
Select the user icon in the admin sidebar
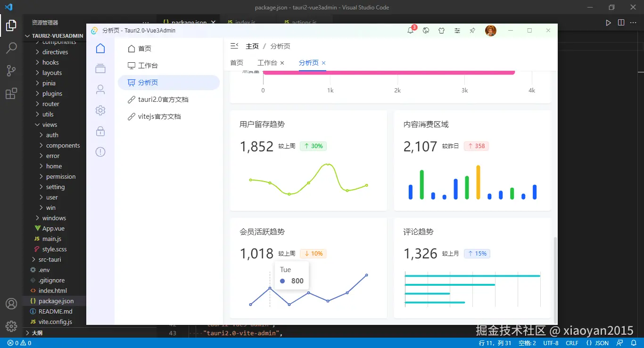coord(100,89)
